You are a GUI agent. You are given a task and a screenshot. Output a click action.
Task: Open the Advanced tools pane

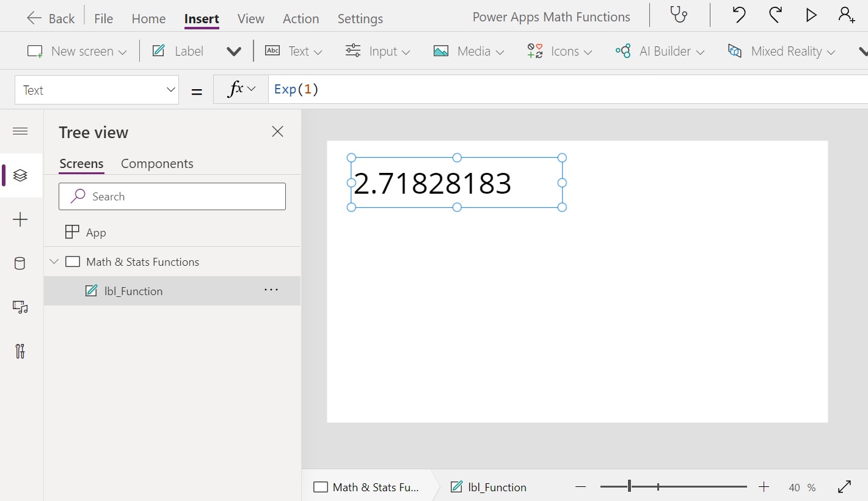(x=19, y=351)
